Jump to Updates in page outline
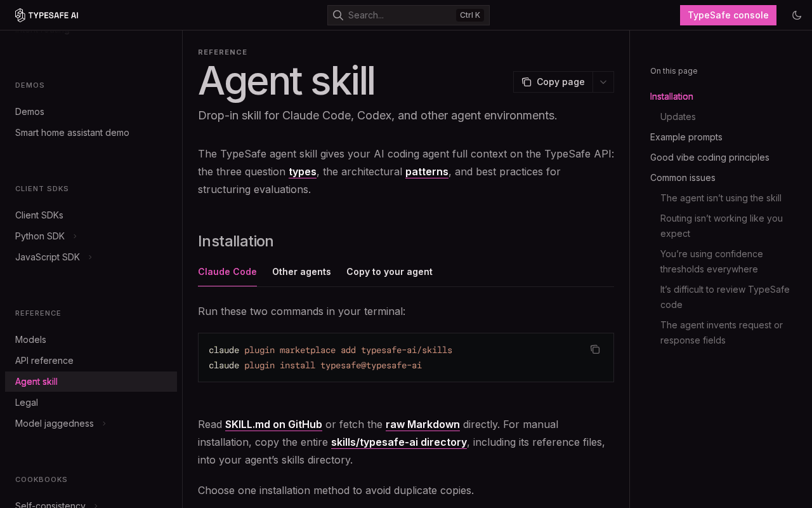The image size is (812, 508). pos(678,117)
